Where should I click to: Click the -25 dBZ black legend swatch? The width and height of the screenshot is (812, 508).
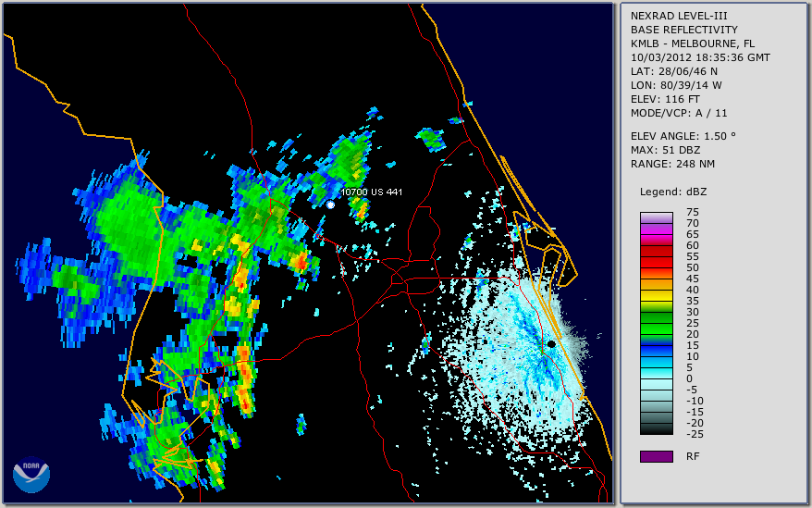pos(656,428)
